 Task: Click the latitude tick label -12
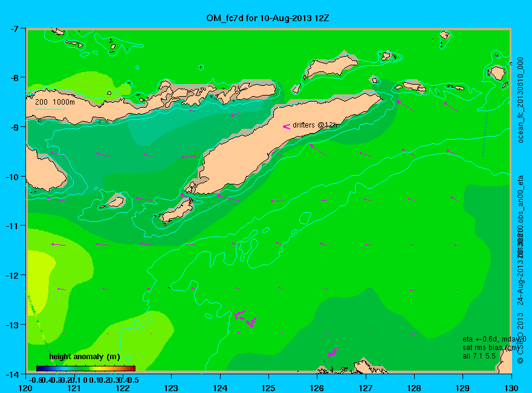click(12, 275)
